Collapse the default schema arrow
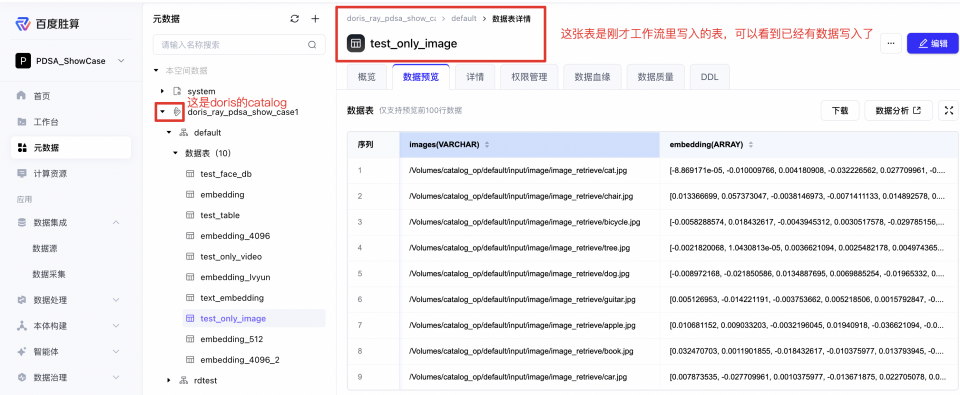 pyautogui.click(x=169, y=132)
